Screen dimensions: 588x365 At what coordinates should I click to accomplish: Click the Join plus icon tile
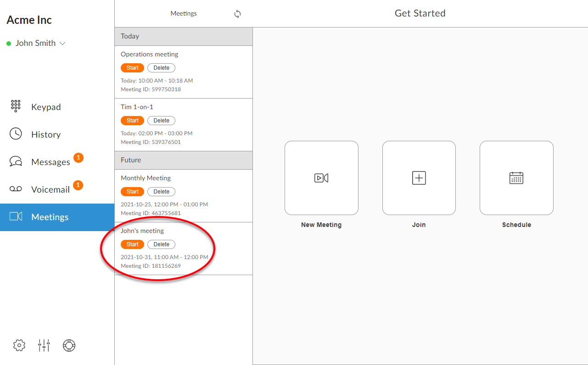tap(419, 178)
